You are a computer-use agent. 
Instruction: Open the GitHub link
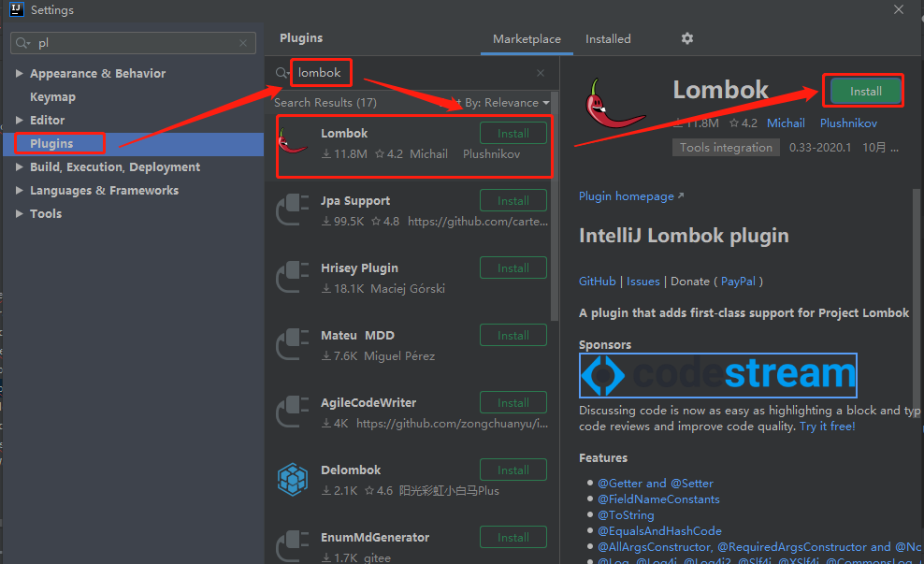click(x=597, y=282)
